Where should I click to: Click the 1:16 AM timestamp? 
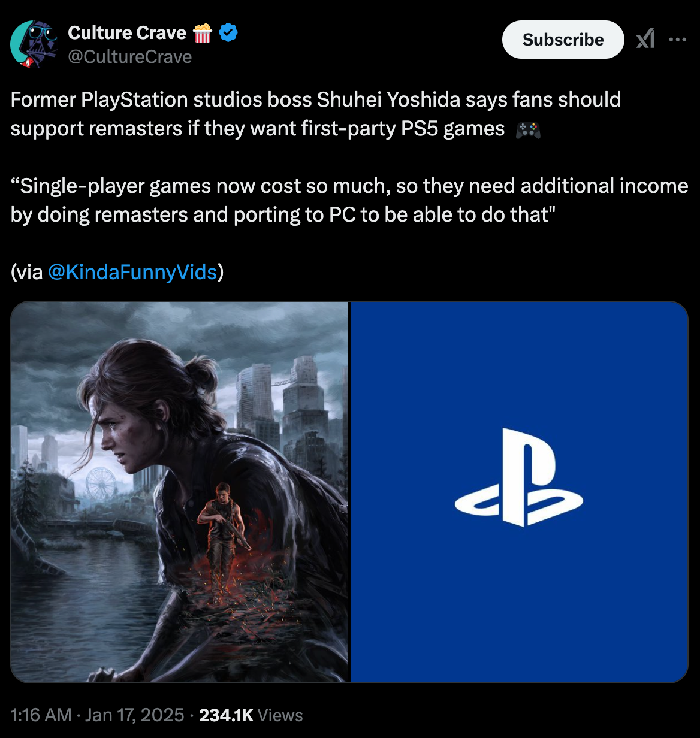[41, 715]
